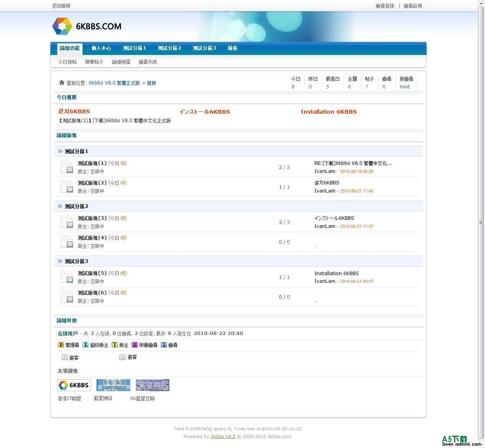Click 返回首頁 at page top
Viewport: 485px width, 448px height.
point(61,6)
